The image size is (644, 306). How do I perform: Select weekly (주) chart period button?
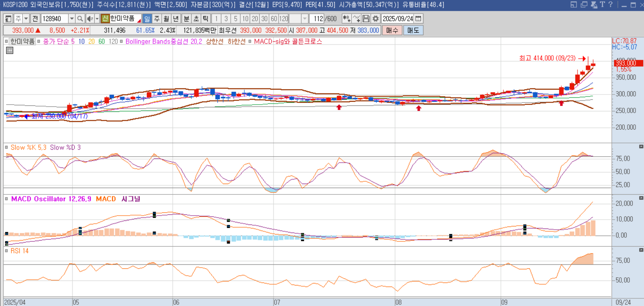click(157, 19)
